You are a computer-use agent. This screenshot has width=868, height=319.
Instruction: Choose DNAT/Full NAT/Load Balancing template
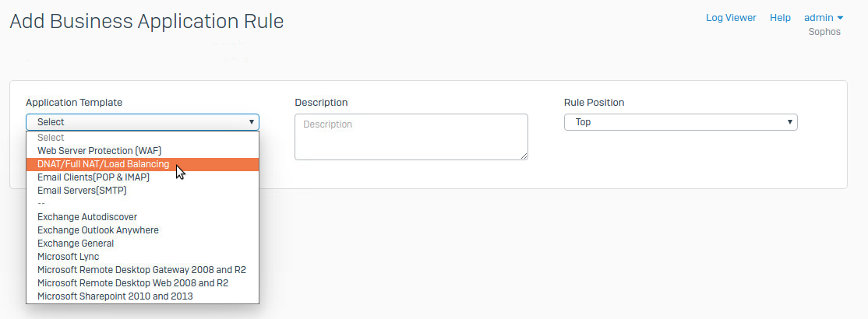pyautogui.click(x=103, y=164)
